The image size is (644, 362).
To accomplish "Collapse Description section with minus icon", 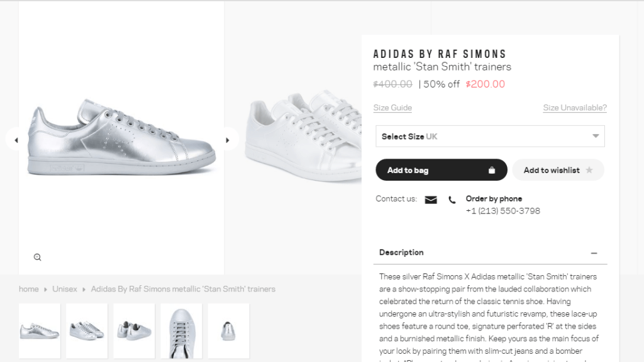I will coord(594,252).
